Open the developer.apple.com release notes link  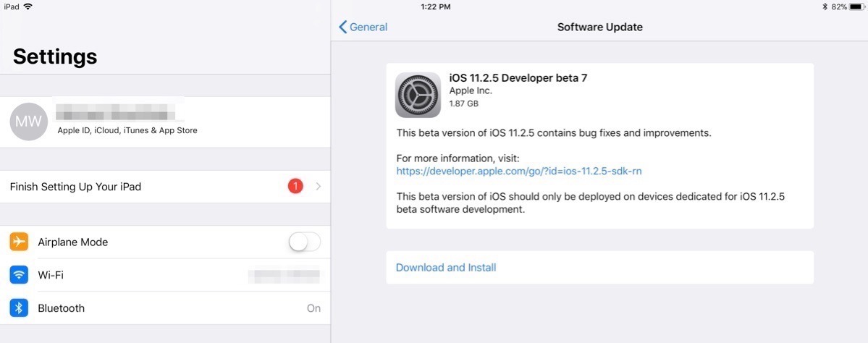(519, 171)
